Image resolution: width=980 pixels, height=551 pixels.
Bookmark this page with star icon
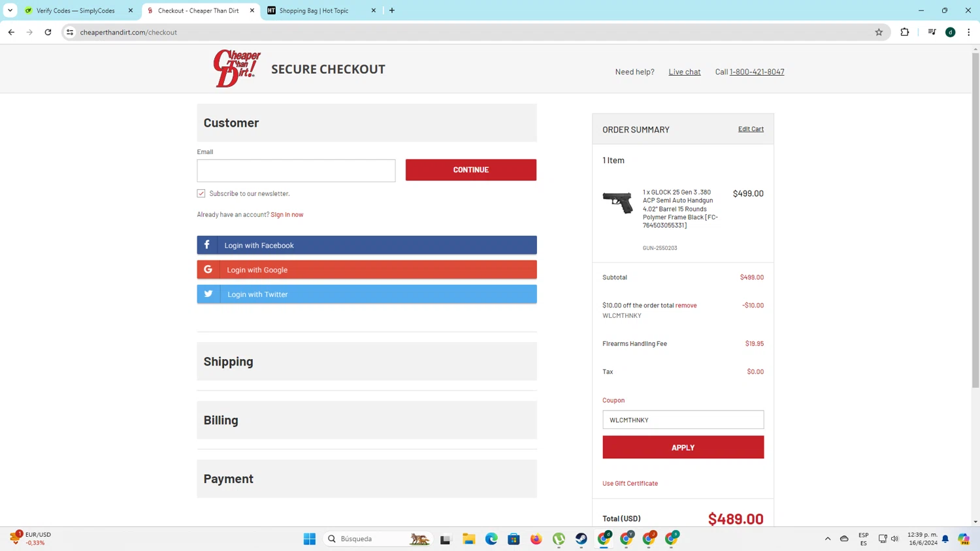click(879, 32)
